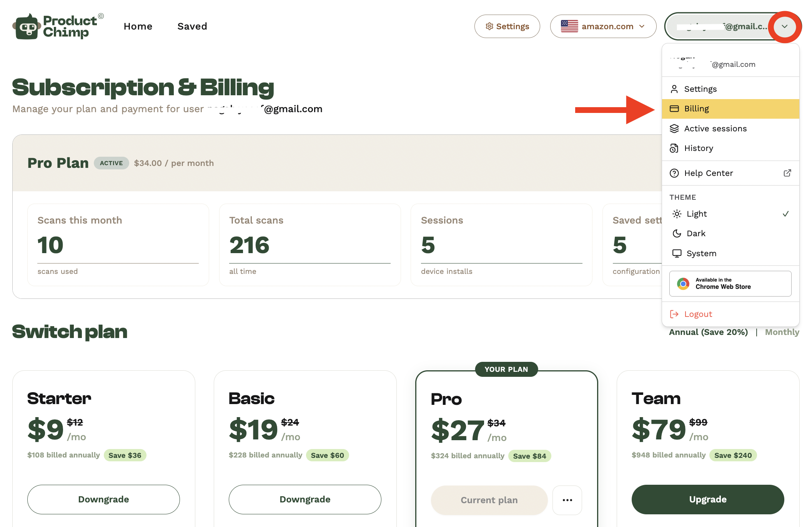This screenshot has width=812, height=527.
Task: Select the Dark theme option
Action: click(x=730, y=234)
